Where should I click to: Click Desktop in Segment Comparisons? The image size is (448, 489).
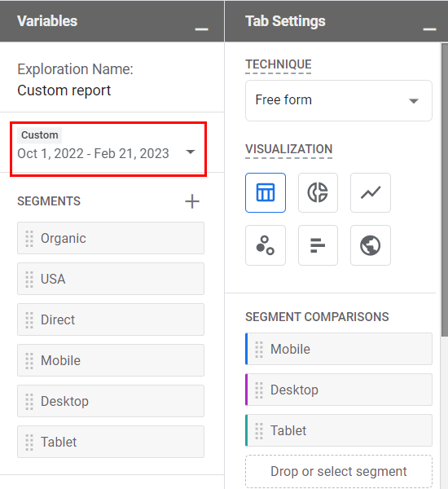pos(339,390)
